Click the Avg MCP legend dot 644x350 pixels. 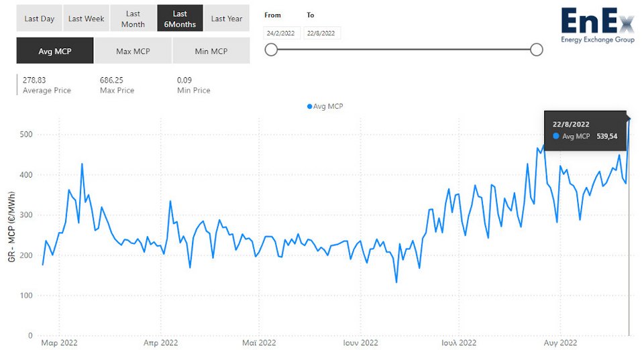pos(310,106)
